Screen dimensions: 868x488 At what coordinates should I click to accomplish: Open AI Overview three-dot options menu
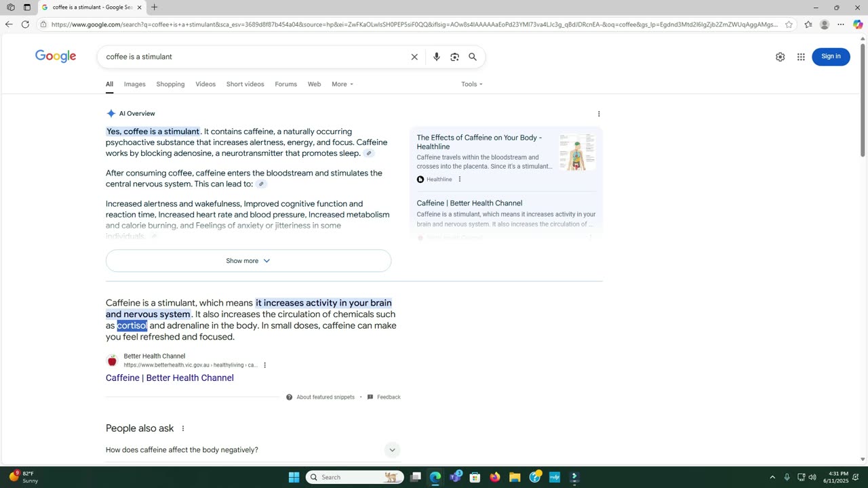pos(599,114)
